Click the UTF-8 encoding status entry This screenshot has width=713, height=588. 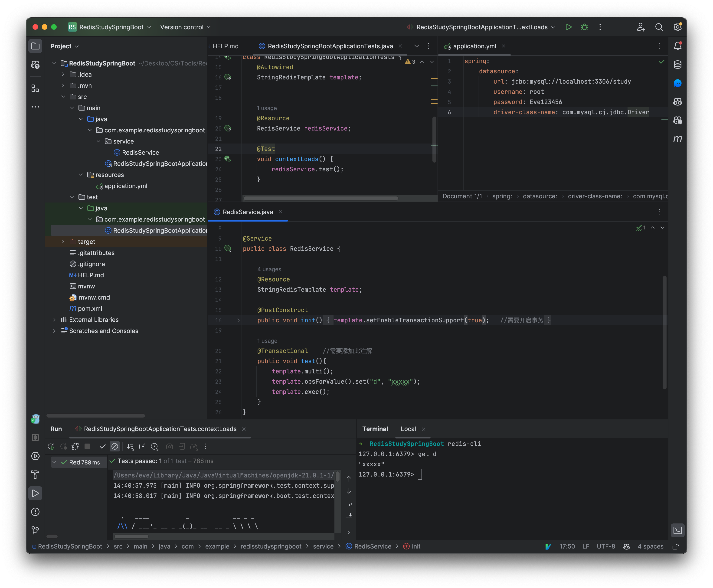tap(606, 546)
